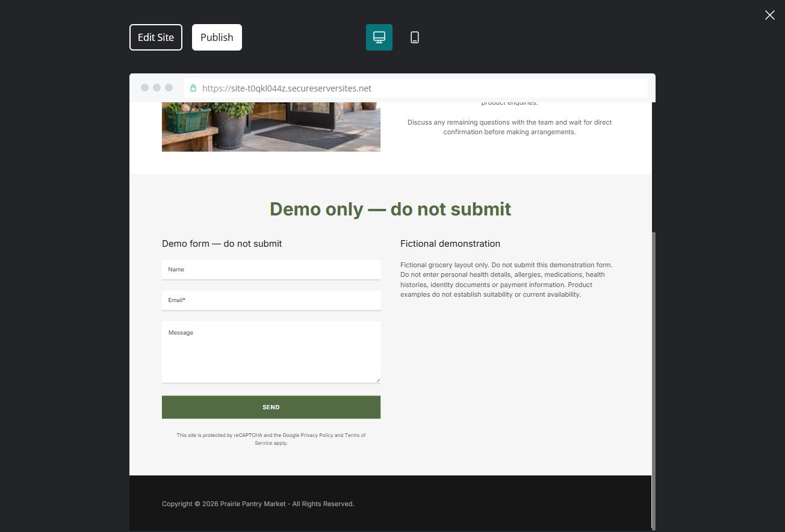The height and width of the screenshot is (532, 785).
Task: Select the 'Demo only — do not submit' heading
Action: click(391, 209)
